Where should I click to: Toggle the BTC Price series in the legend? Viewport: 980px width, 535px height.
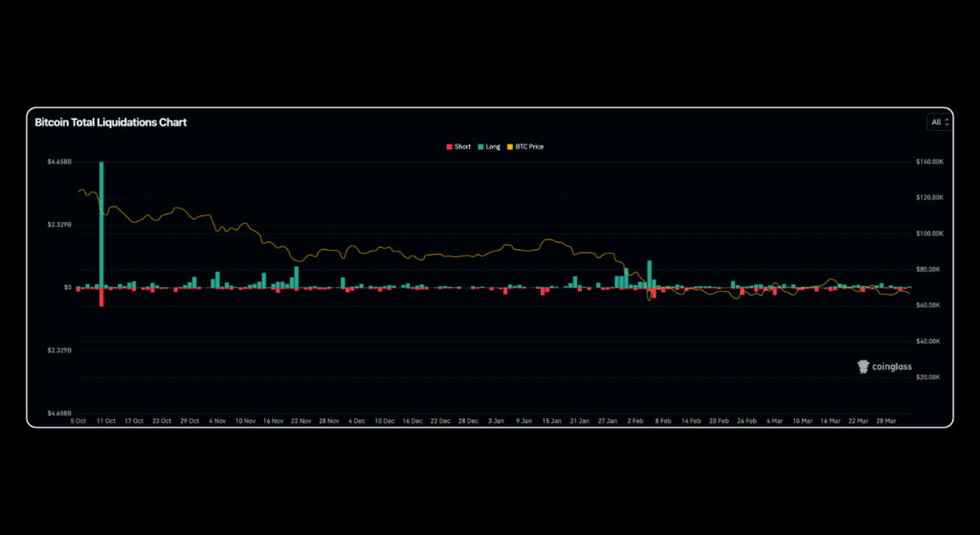coord(525,146)
